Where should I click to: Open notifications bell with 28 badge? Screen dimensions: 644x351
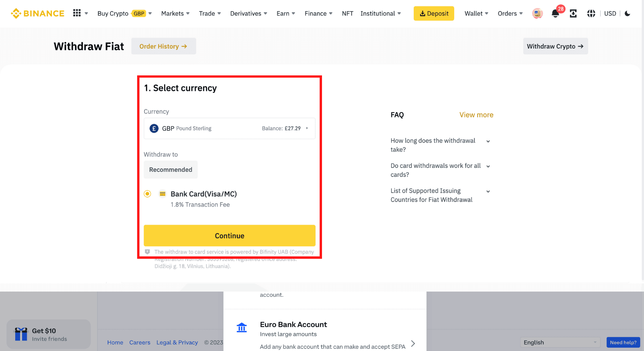(x=556, y=13)
